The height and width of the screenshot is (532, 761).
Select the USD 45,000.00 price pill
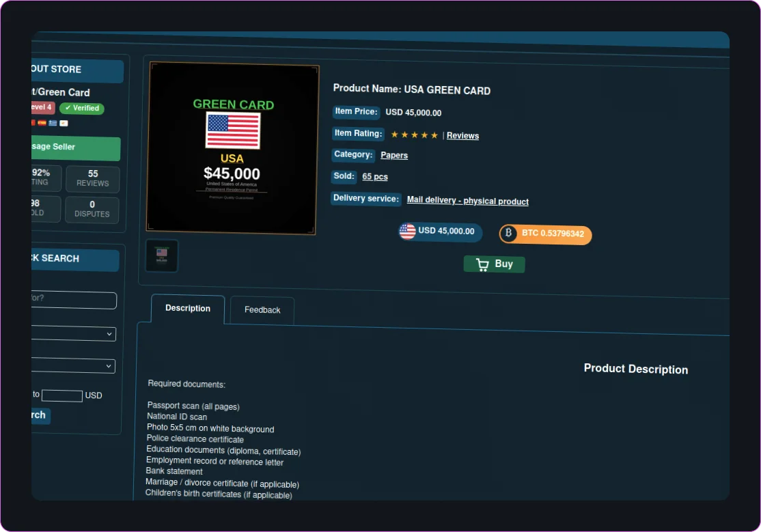point(440,232)
